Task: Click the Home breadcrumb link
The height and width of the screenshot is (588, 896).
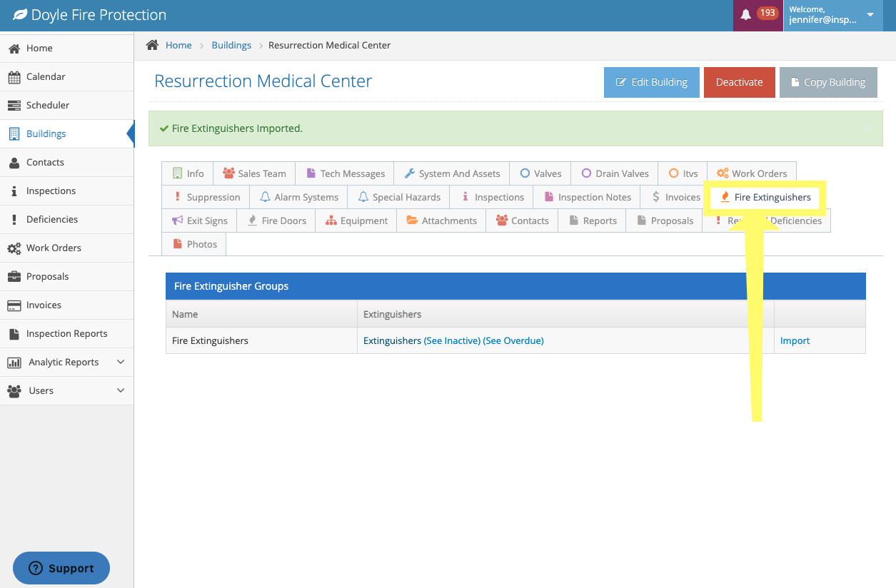Action: pos(178,45)
